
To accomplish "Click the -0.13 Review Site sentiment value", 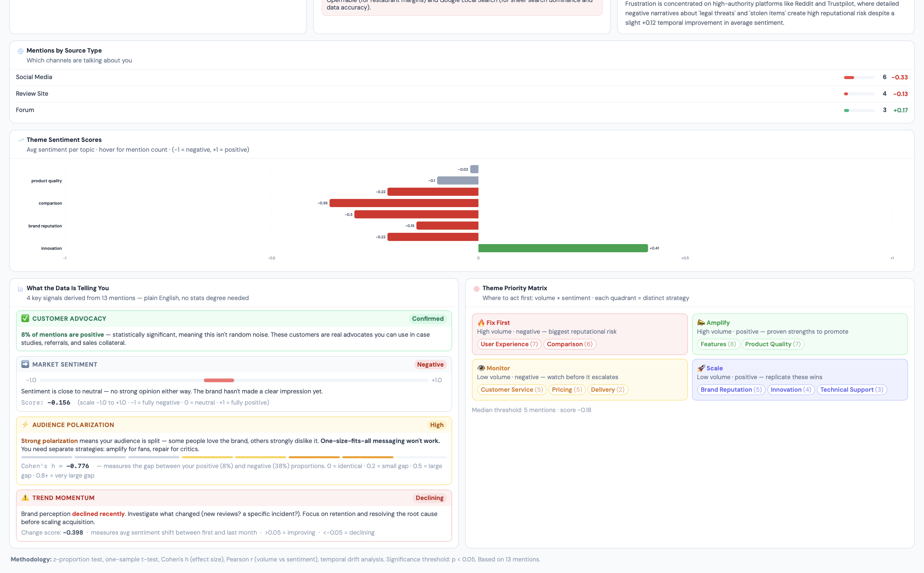I will (900, 94).
